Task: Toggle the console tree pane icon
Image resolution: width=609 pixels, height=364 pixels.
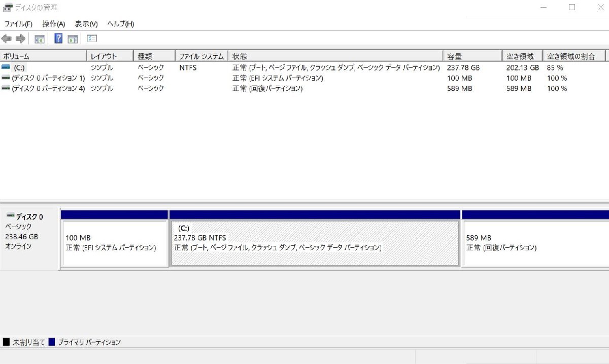Action: pos(39,39)
